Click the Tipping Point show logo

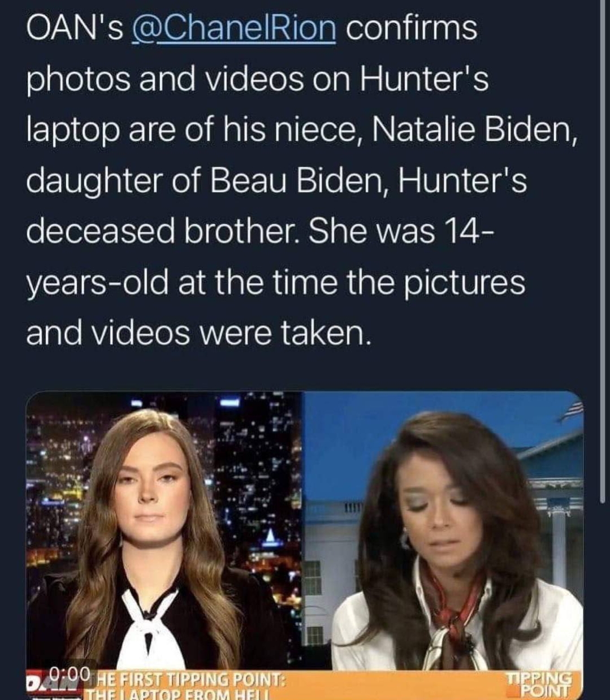pos(538,685)
